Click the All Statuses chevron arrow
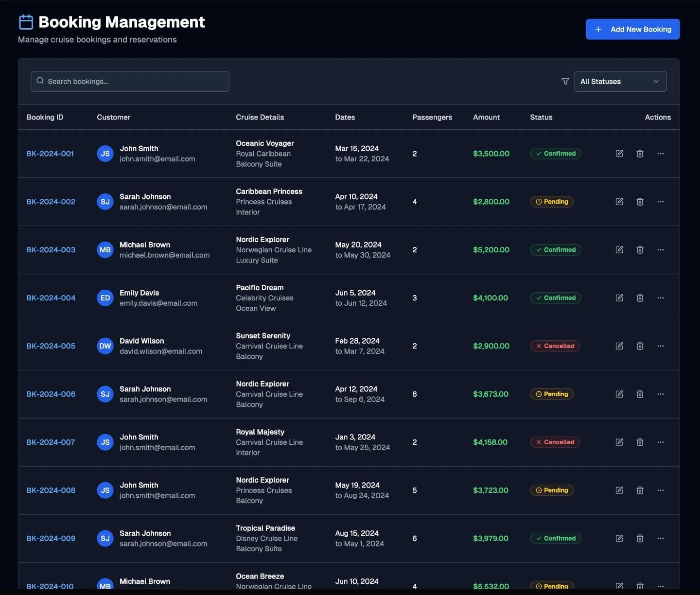This screenshot has width=700, height=595. click(x=656, y=82)
